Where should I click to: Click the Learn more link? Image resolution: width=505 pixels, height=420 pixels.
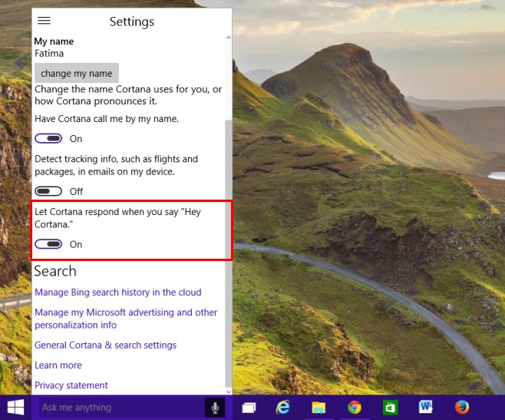[58, 365]
